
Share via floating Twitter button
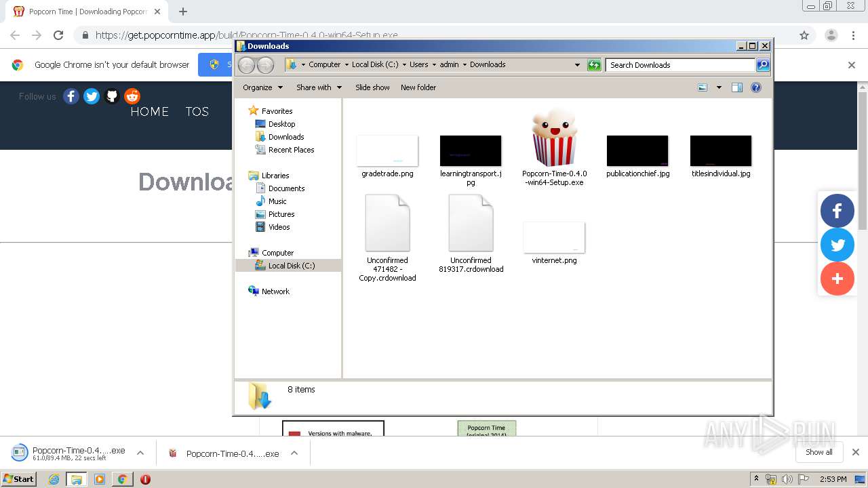point(837,245)
